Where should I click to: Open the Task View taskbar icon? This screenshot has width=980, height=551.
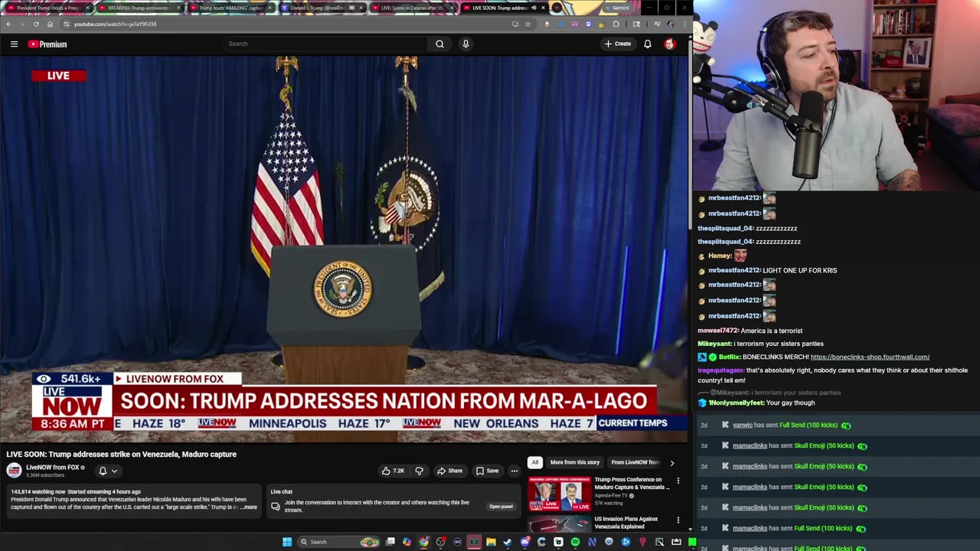[390, 542]
